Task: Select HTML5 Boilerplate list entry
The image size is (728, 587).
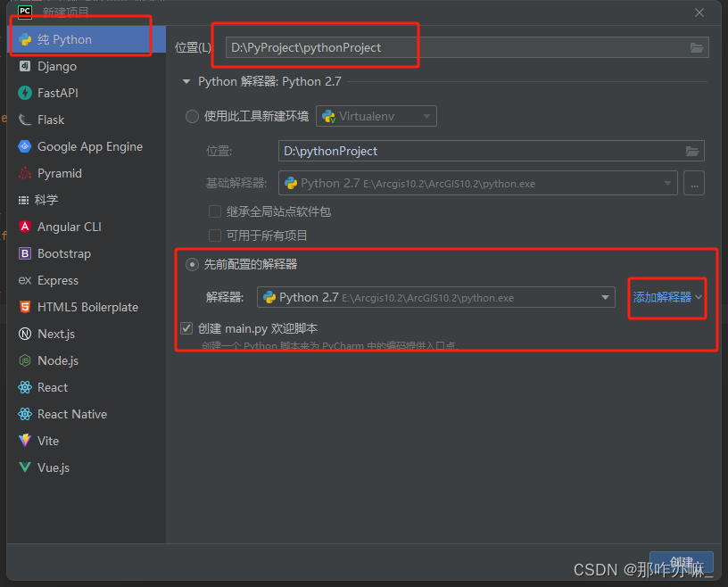Action: click(87, 307)
